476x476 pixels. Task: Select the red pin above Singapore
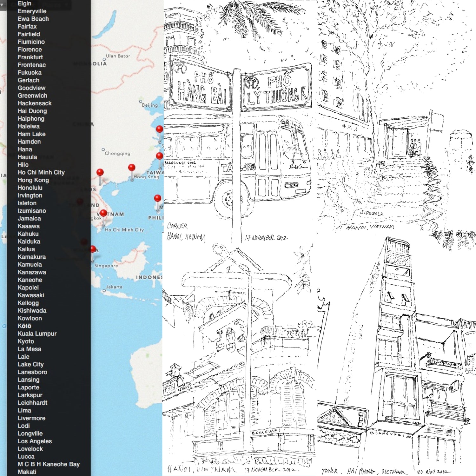point(93,249)
